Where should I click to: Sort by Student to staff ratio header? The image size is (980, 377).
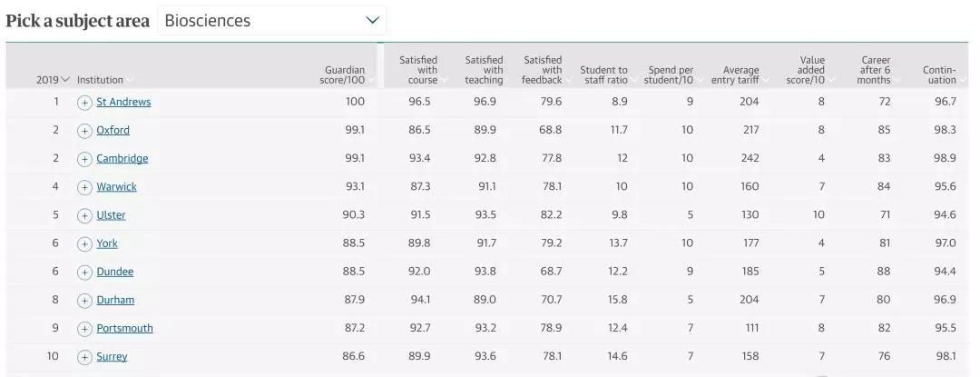[603, 74]
